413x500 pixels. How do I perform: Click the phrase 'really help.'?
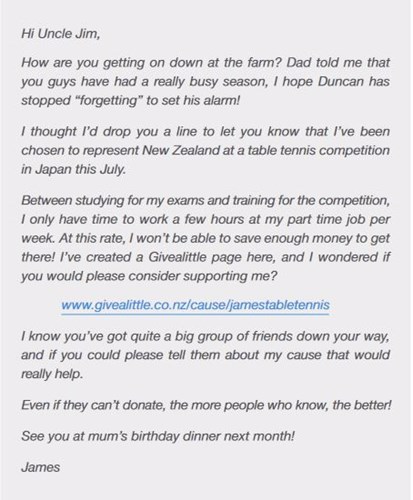[52, 374]
